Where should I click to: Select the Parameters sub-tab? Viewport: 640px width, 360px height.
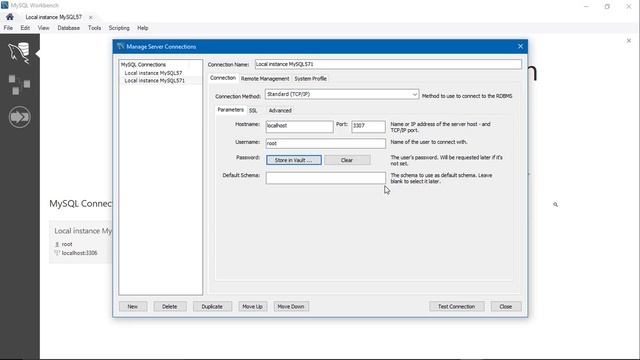(230, 110)
